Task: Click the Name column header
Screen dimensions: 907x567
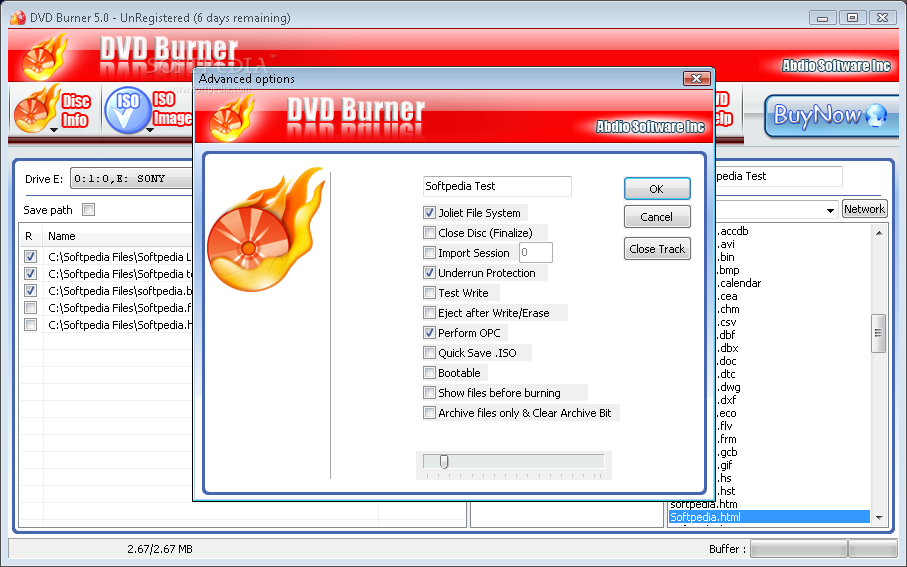Action: (61, 236)
